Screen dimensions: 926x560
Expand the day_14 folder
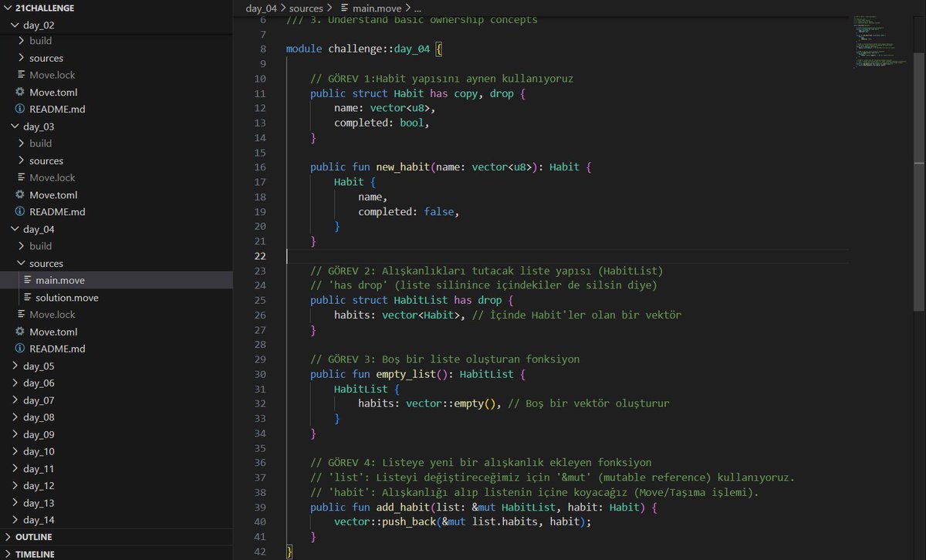pos(15,520)
